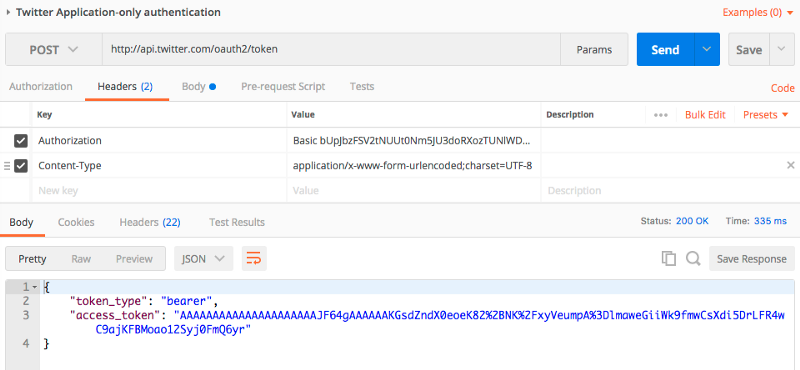Select the request Headers (2) tab
Viewport: 800px width, 370px height.
126,86
